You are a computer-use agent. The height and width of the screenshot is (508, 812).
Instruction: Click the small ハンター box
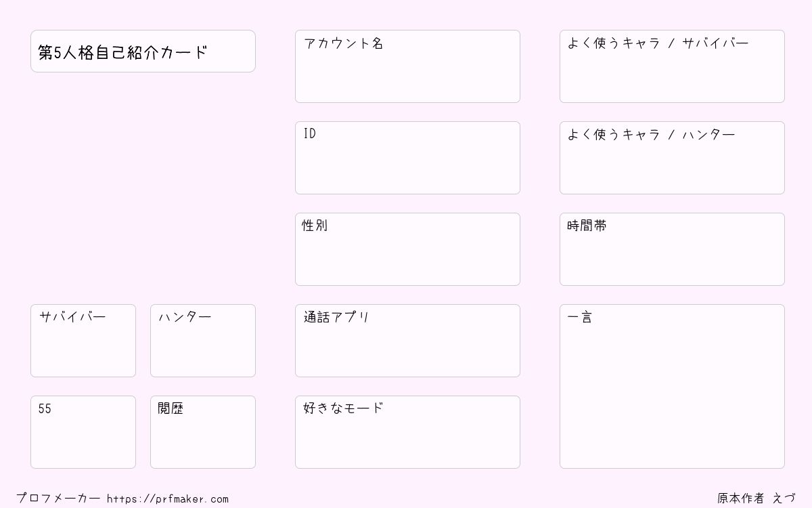pos(203,341)
